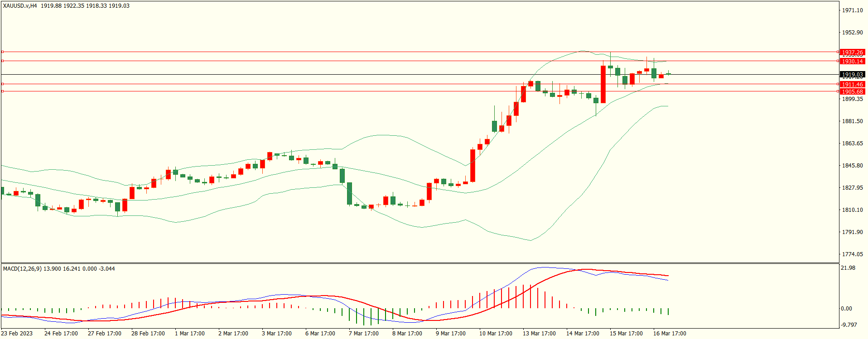Click the 1919.03 current price label
This screenshot has height=339, width=868.
pos(852,75)
